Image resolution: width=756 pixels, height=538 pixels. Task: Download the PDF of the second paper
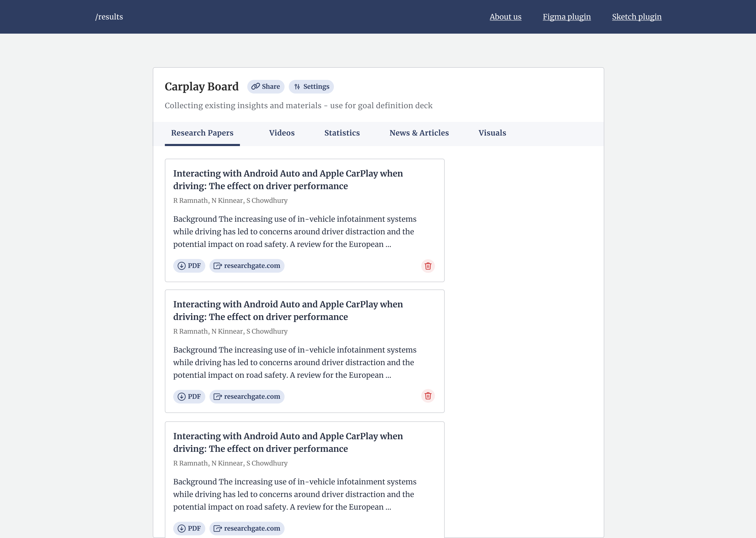tap(189, 396)
